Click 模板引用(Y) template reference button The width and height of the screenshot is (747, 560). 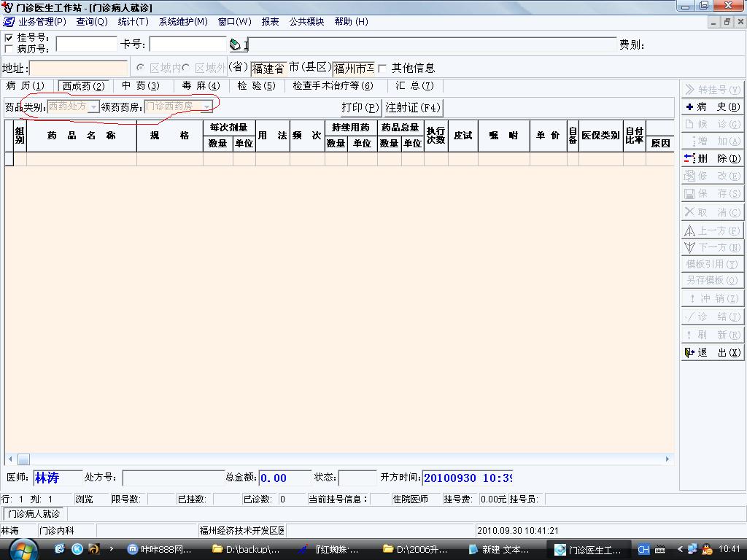pyautogui.click(x=712, y=264)
